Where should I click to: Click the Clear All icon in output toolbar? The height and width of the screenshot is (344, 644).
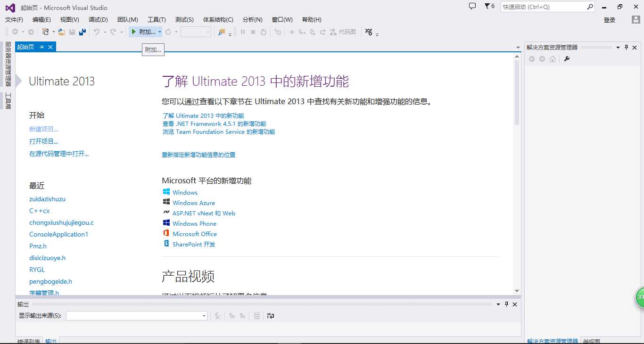256,316
